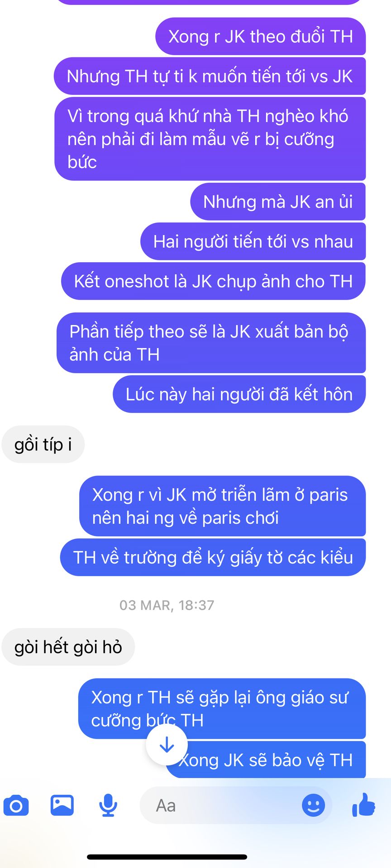Tap the microphone voice message icon
Viewport: 391px width, 868px height.
108,805
